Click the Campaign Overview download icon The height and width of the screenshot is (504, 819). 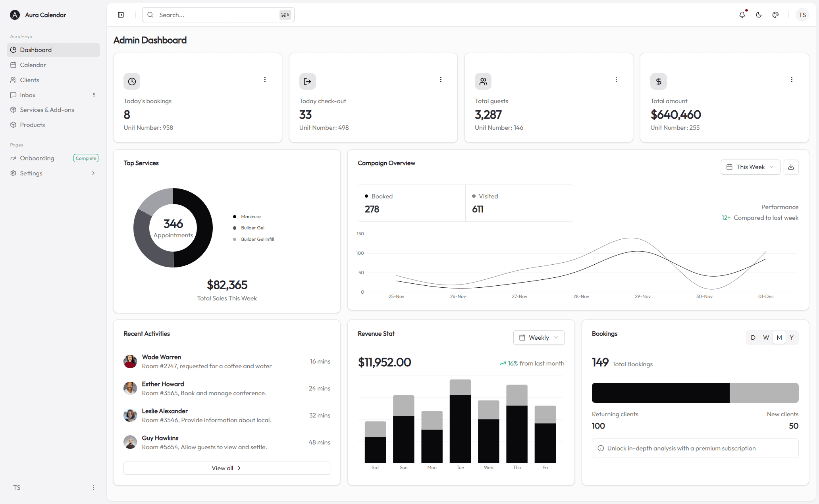pyautogui.click(x=791, y=167)
